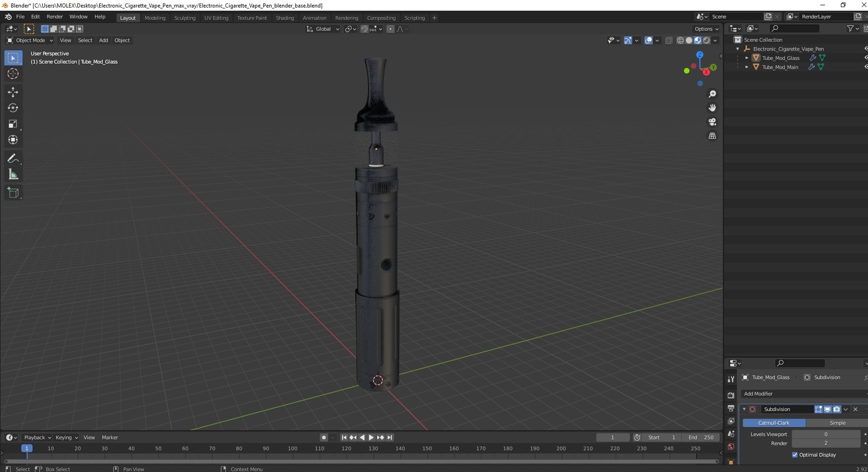Toggle viewport gizmos visibility
The image size is (868, 472).
(x=628, y=41)
